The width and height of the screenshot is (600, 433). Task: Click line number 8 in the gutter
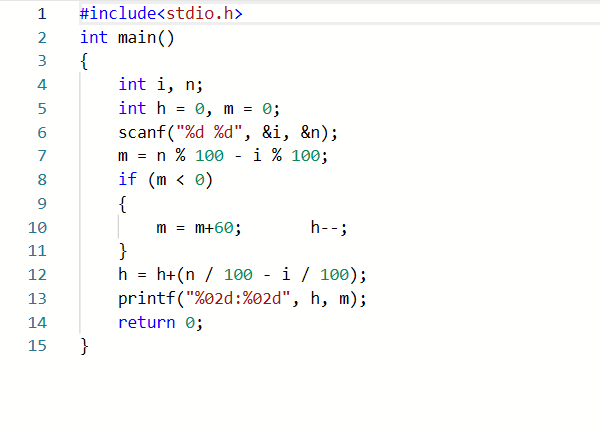click(42, 180)
